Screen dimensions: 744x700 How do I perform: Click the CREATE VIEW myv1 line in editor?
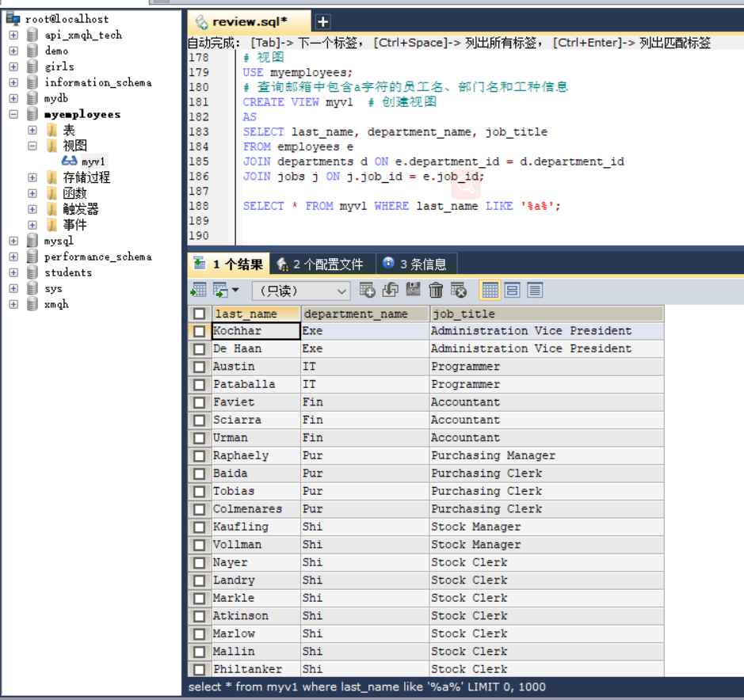339,102
